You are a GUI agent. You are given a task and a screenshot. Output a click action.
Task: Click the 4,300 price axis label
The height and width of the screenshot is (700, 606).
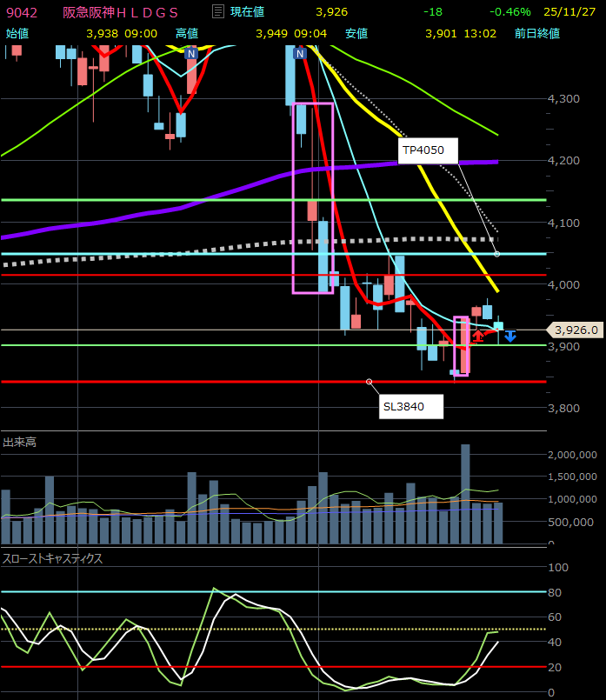click(564, 99)
